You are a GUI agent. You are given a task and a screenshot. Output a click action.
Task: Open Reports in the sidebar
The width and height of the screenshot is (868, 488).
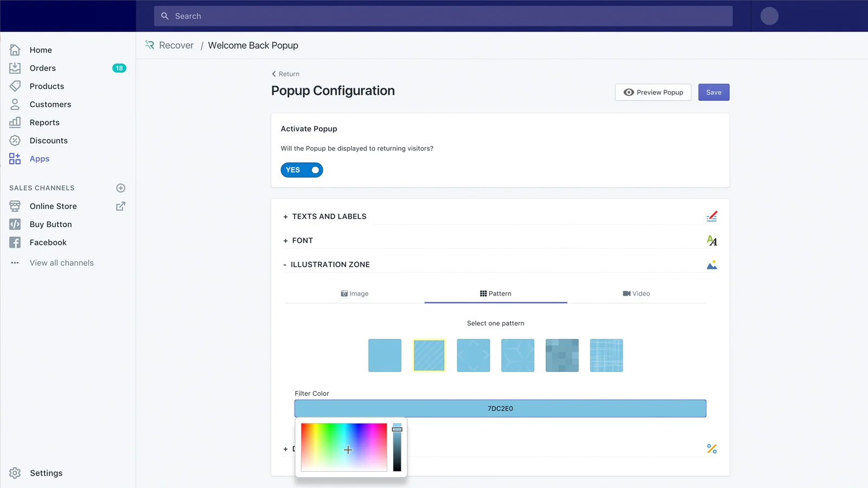coord(44,123)
